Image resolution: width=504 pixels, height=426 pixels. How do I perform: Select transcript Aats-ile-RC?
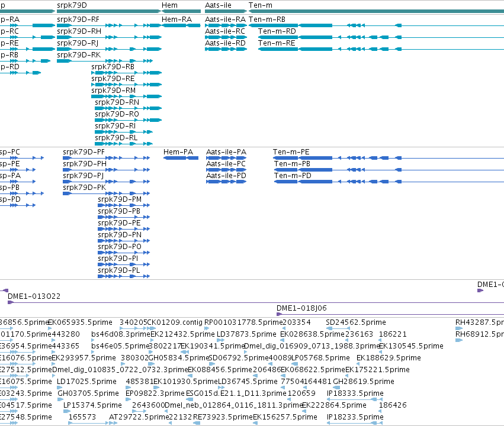(225, 31)
